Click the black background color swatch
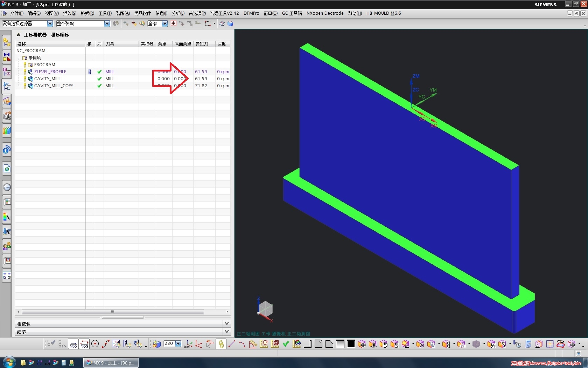Screen dimensions: 588x368 [351, 344]
